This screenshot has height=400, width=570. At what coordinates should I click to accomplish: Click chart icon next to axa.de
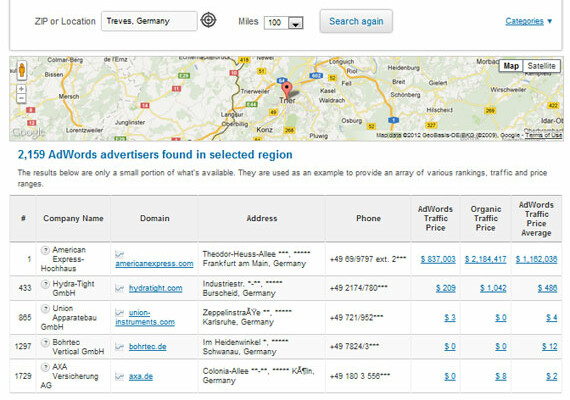point(120,376)
